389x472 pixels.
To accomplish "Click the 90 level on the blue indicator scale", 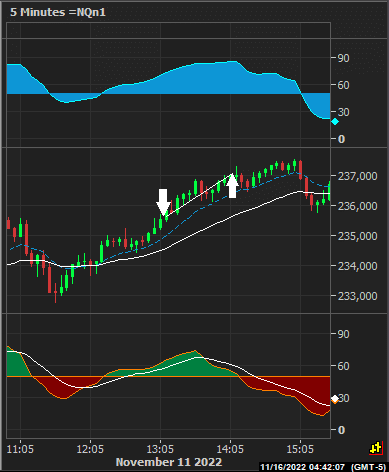I will [344, 58].
